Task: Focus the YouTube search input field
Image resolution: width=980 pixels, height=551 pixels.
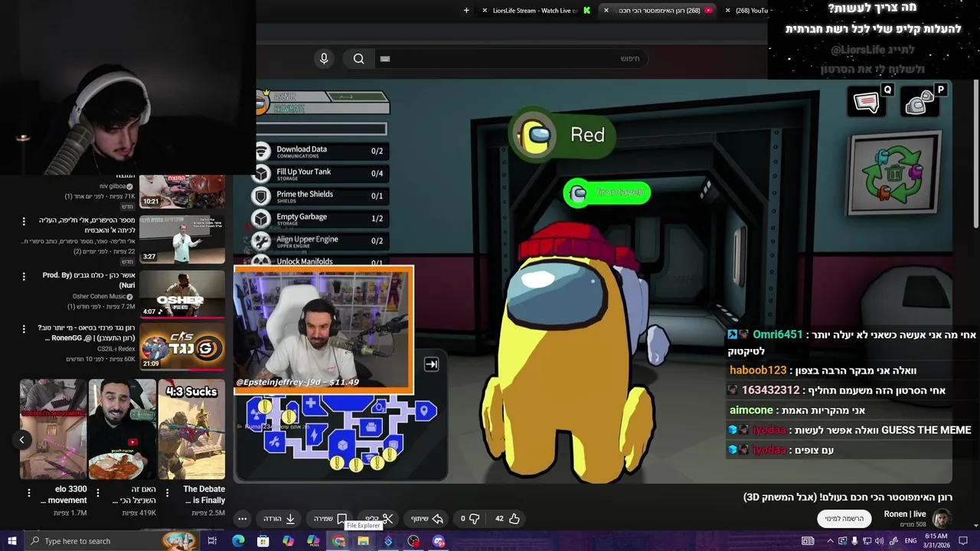Action: (x=511, y=58)
